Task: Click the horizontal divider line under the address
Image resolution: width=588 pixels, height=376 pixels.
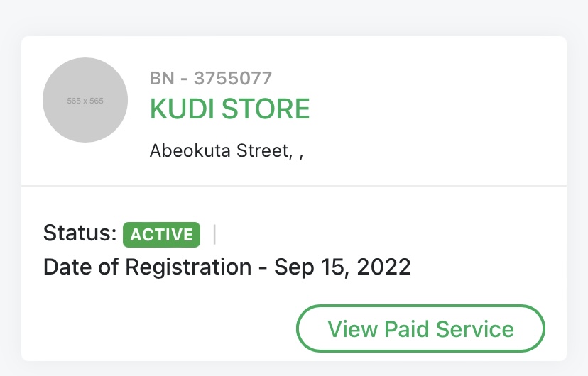Action: point(294,186)
